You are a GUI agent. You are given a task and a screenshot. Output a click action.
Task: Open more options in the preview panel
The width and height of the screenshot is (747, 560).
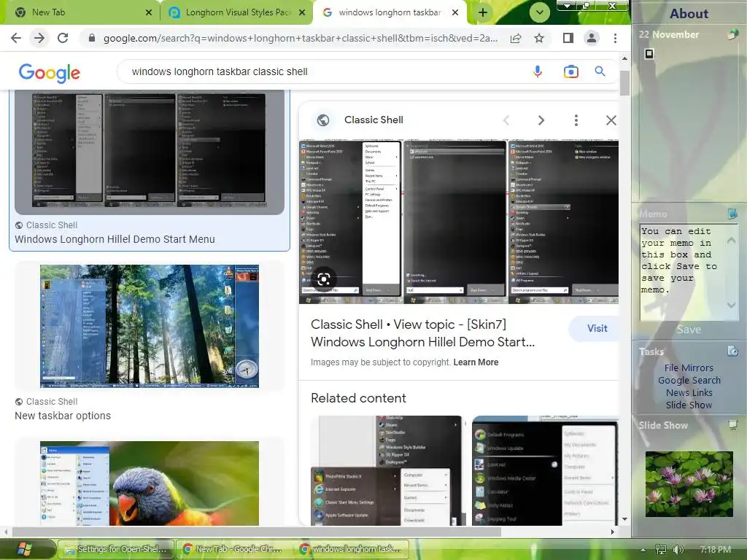coord(576,120)
